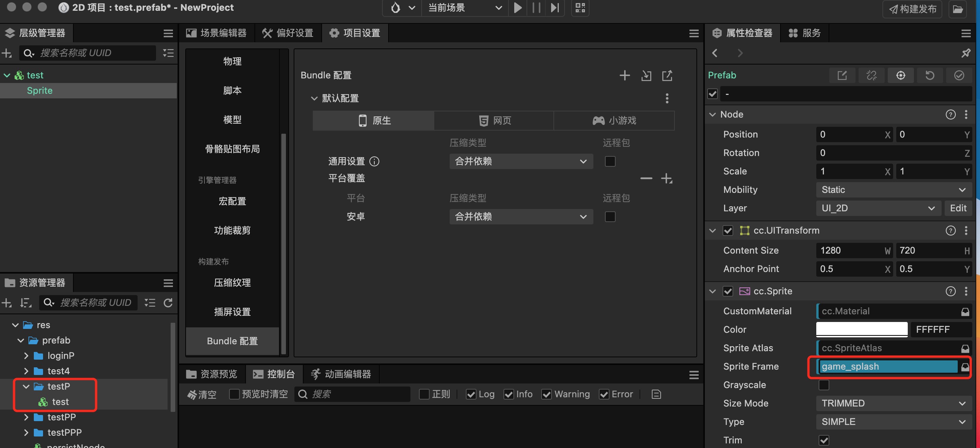This screenshot has width=980, height=448.
Task: Open the cc.Sprite help icon
Action: click(x=950, y=291)
